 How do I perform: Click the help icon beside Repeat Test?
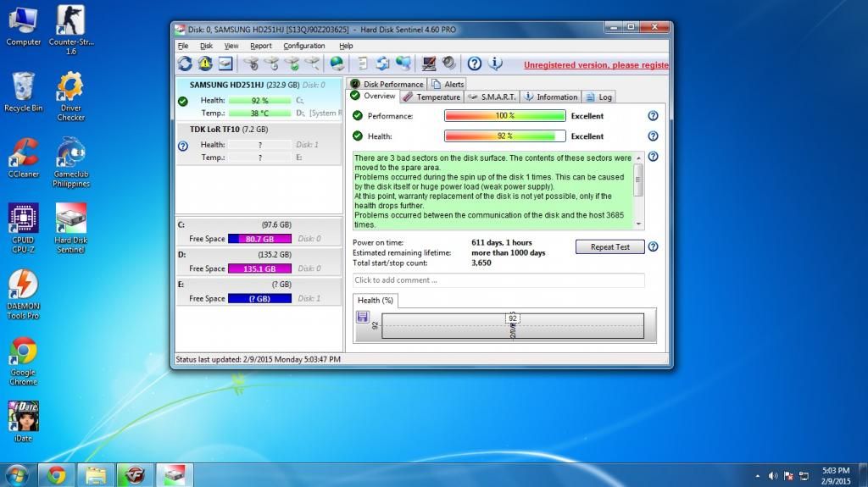[x=653, y=246]
